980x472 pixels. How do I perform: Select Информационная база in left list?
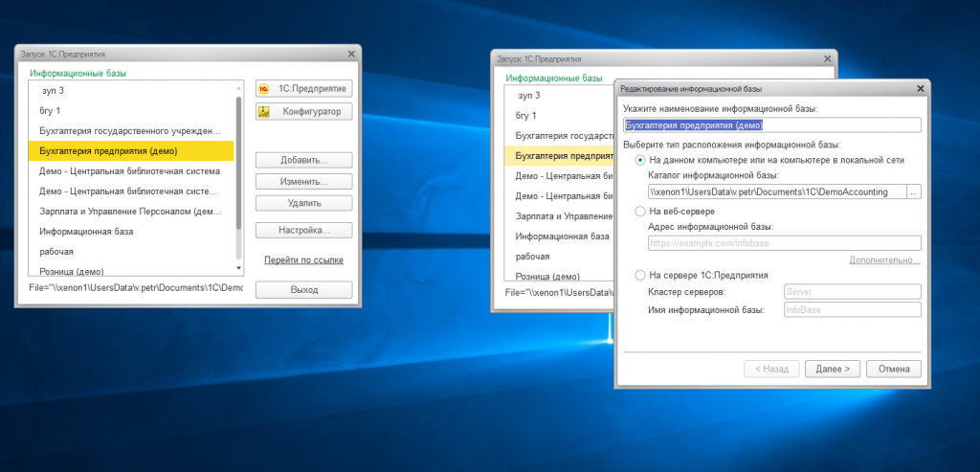pos(131,232)
